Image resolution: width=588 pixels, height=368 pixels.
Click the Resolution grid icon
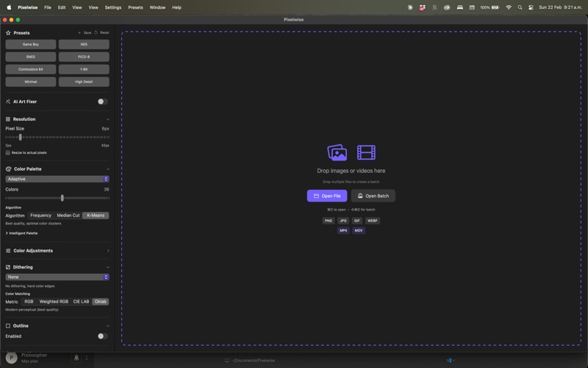click(8, 119)
